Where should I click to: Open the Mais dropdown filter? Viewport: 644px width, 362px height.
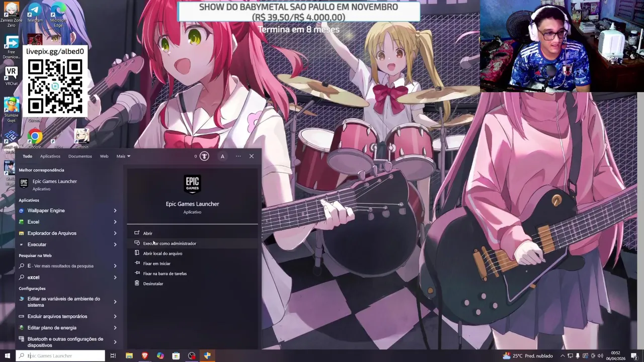pos(123,156)
